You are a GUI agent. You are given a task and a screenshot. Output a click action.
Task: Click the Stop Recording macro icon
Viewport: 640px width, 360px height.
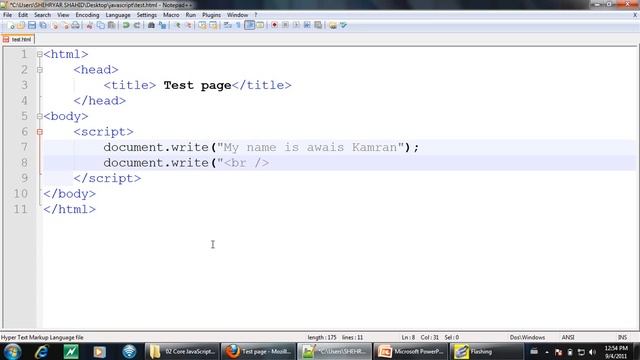tap(285, 25)
